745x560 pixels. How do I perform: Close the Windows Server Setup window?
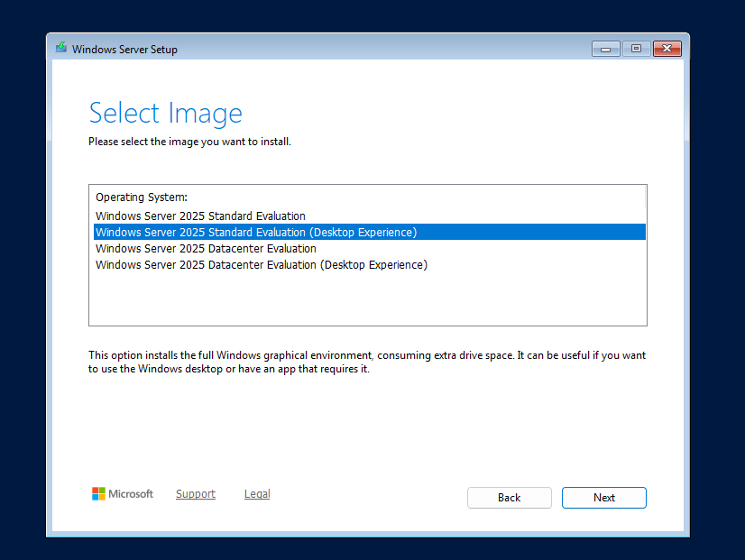pos(667,49)
